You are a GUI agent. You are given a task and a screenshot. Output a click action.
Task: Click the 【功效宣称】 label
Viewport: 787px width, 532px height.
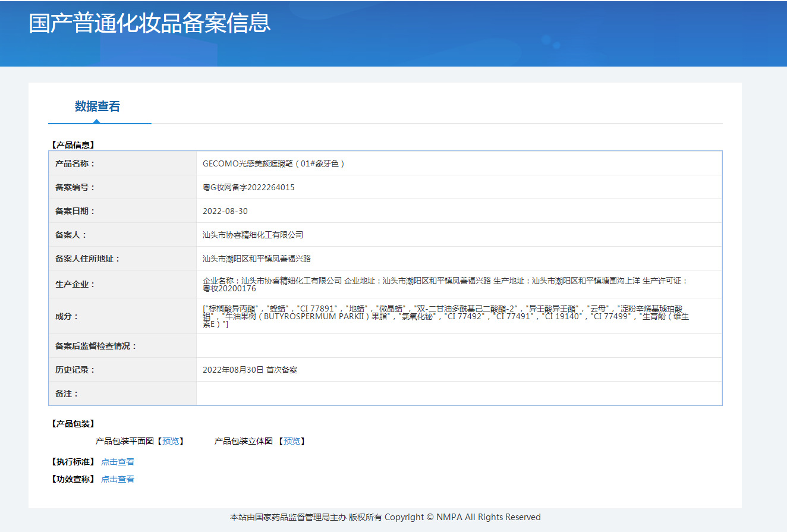click(x=73, y=479)
